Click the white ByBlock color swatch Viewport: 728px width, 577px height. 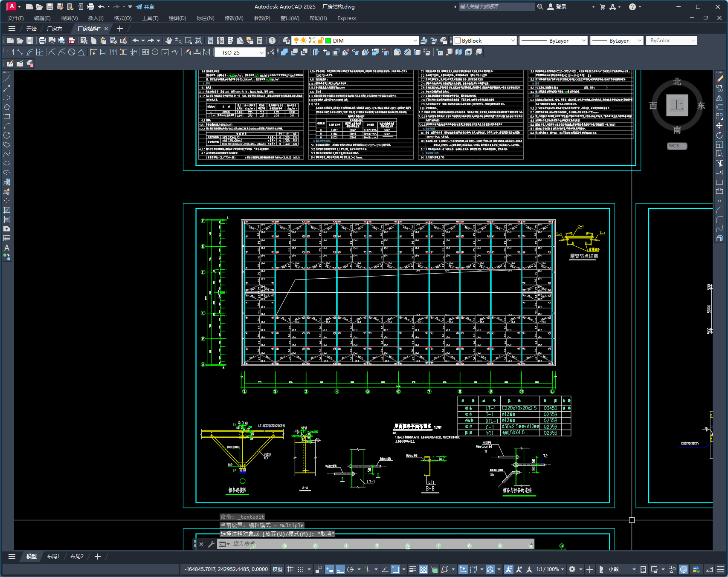tap(458, 40)
